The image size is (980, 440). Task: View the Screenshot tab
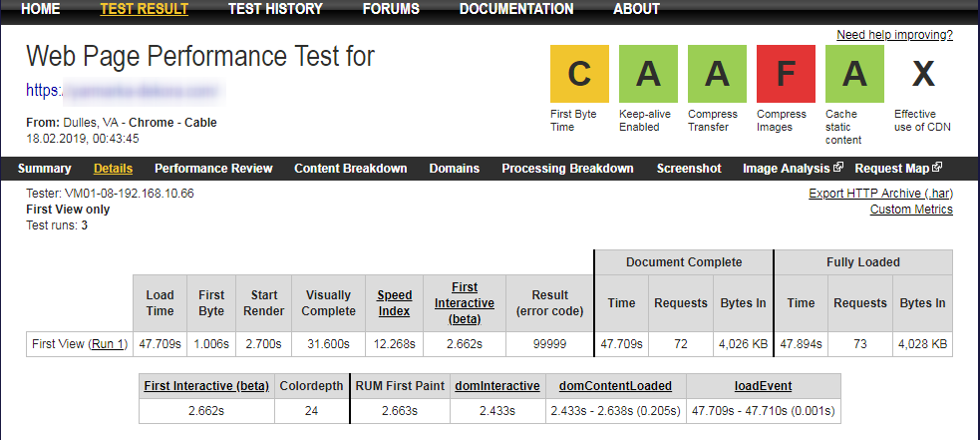click(689, 169)
